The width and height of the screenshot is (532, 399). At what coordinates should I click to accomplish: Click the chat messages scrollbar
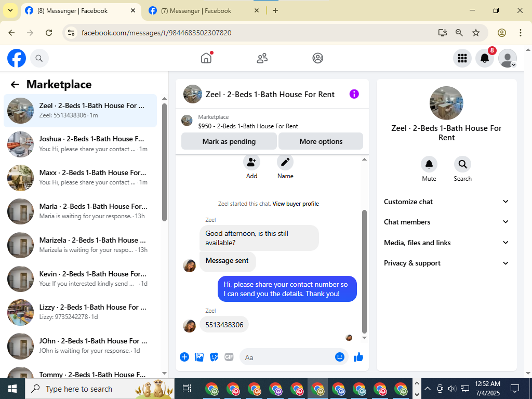pos(364,271)
